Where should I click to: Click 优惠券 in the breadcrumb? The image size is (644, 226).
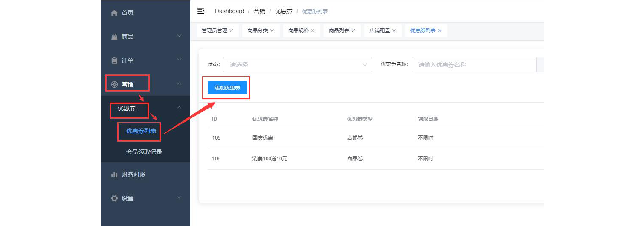[284, 11]
